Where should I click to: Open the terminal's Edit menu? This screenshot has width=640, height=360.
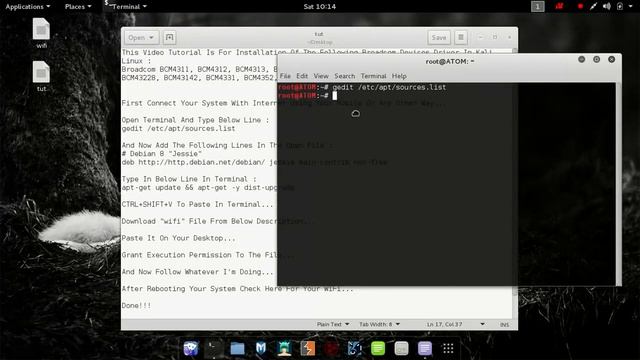[302, 76]
